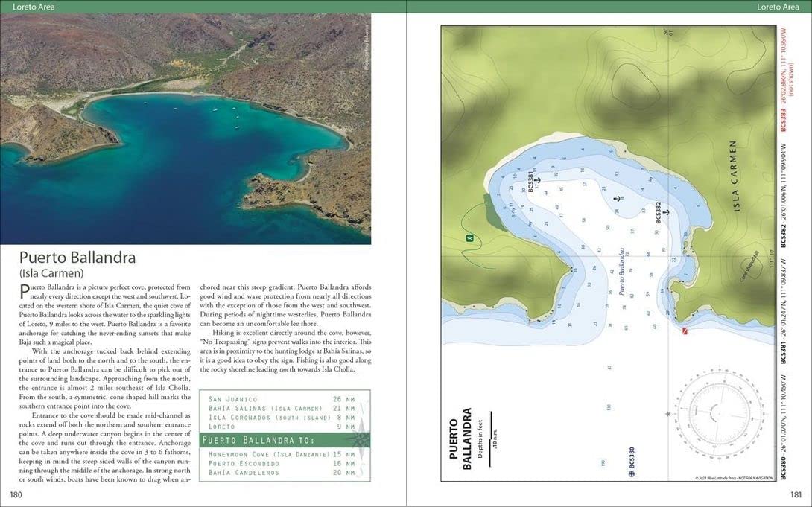Click the red dive flag symbol on chart

coord(684,331)
